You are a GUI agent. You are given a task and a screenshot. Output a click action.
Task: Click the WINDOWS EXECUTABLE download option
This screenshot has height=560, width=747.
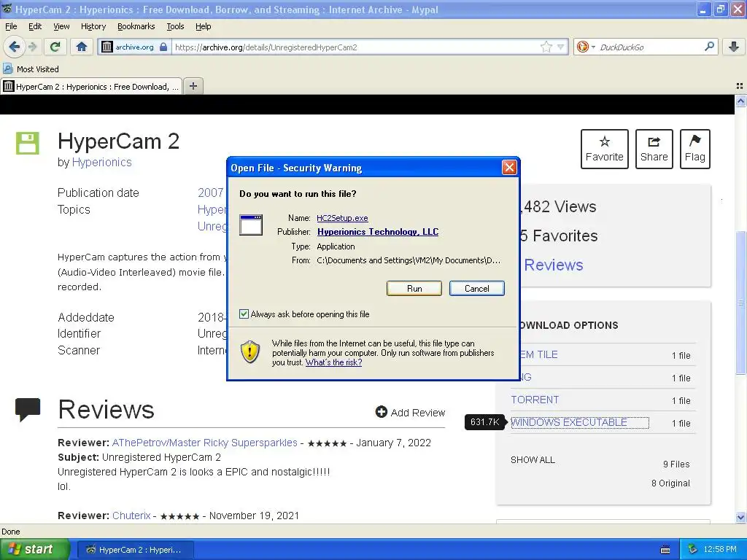pos(579,422)
